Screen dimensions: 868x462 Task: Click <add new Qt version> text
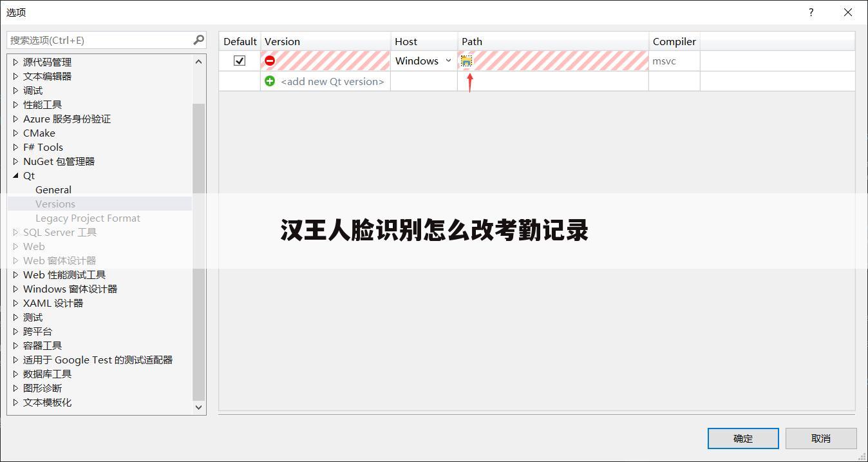[x=332, y=81]
